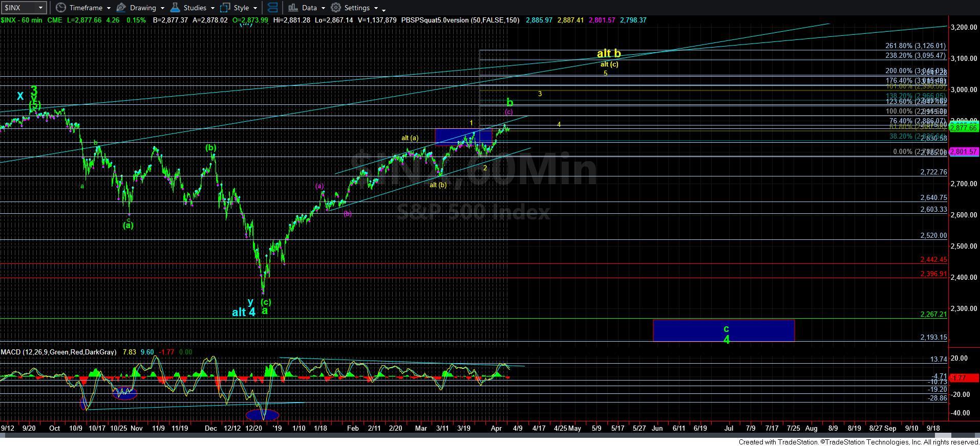980x446 pixels.
Task: Open the Style menu label
Action: (241, 8)
